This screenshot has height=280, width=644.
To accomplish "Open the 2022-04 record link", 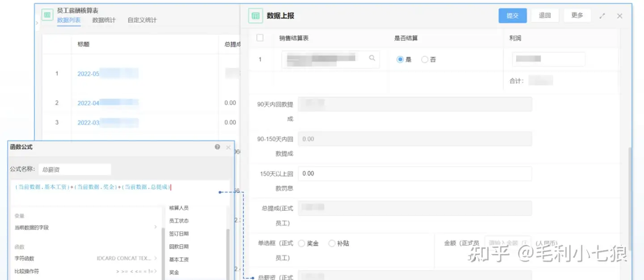I will click(x=107, y=103).
